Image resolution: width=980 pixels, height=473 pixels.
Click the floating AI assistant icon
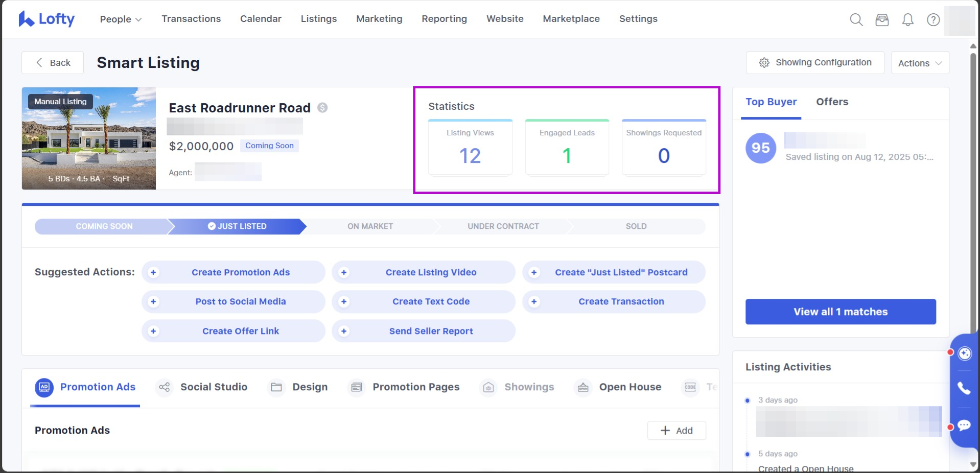tap(964, 353)
